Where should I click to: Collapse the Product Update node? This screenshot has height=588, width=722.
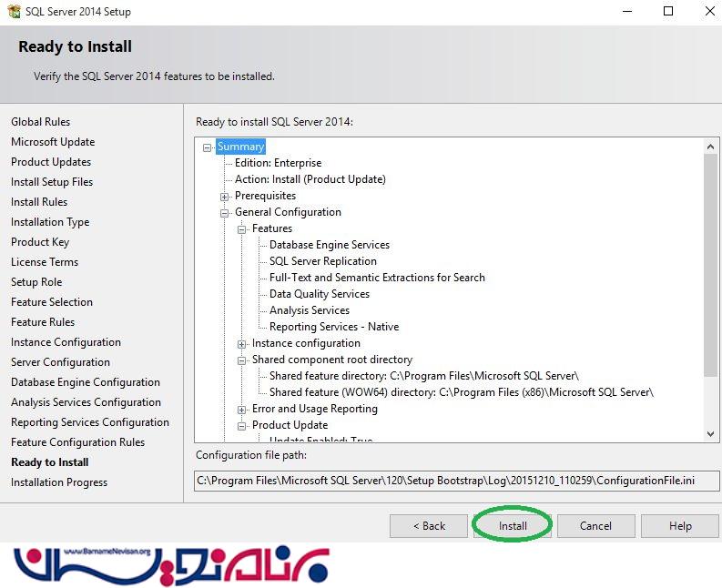[242, 426]
